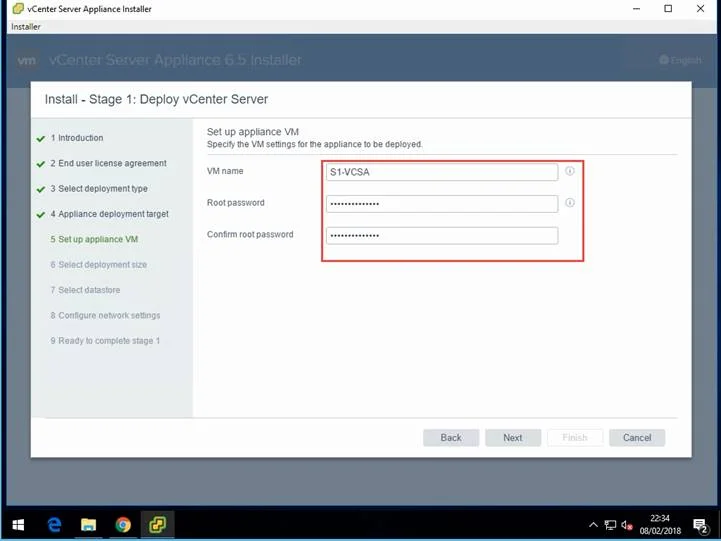Select step 6 Select deployment size
The width and height of the screenshot is (721, 541).
(x=98, y=264)
